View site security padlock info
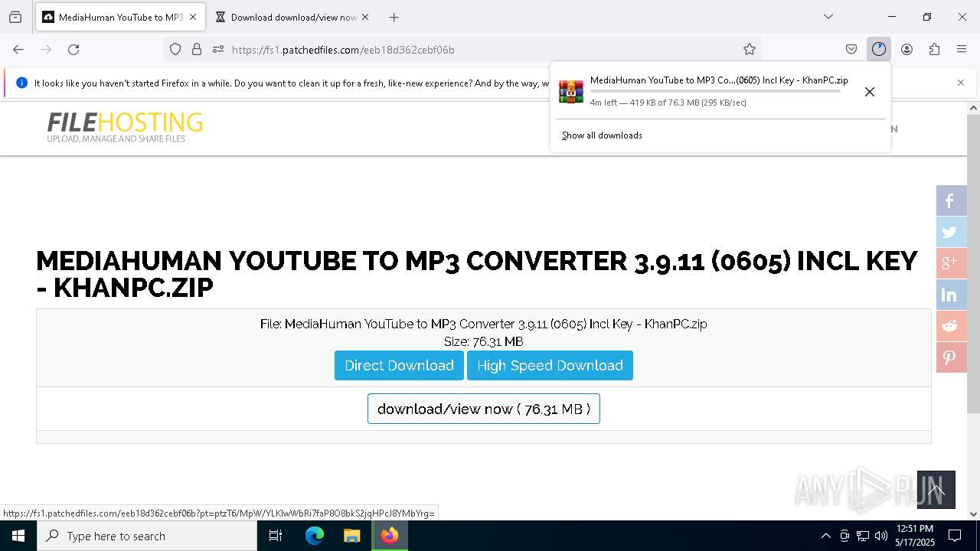The width and height of the screenshot is (980, 551). click(x=197, y=49)
